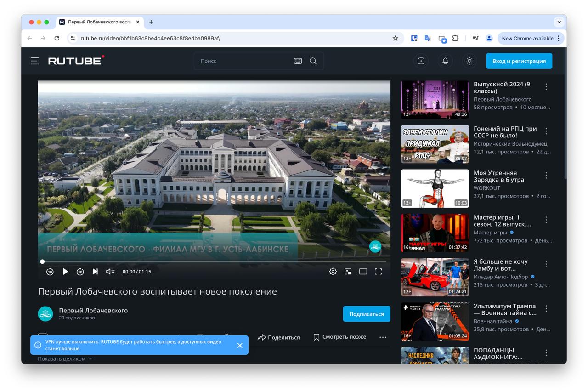This screenshot has width=588, height=392.
Task: Unmute the player volume
Action: (110, 272)
